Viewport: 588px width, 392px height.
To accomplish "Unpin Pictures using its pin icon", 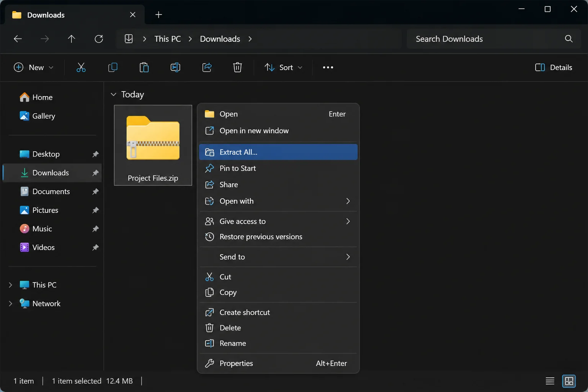I will point(95,210).
